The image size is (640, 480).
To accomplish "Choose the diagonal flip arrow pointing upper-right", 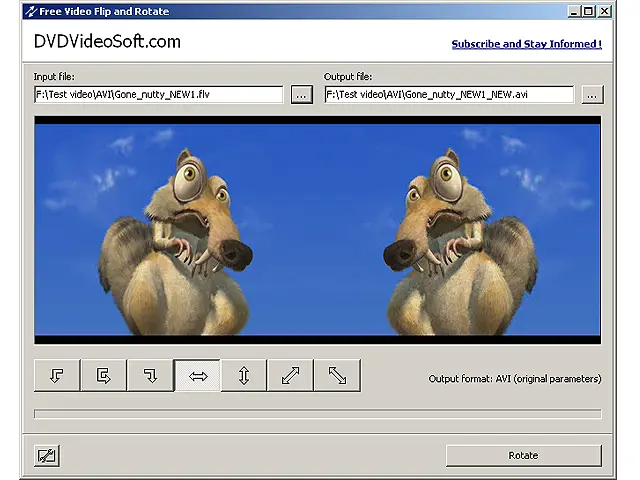I will click(290, 376).
